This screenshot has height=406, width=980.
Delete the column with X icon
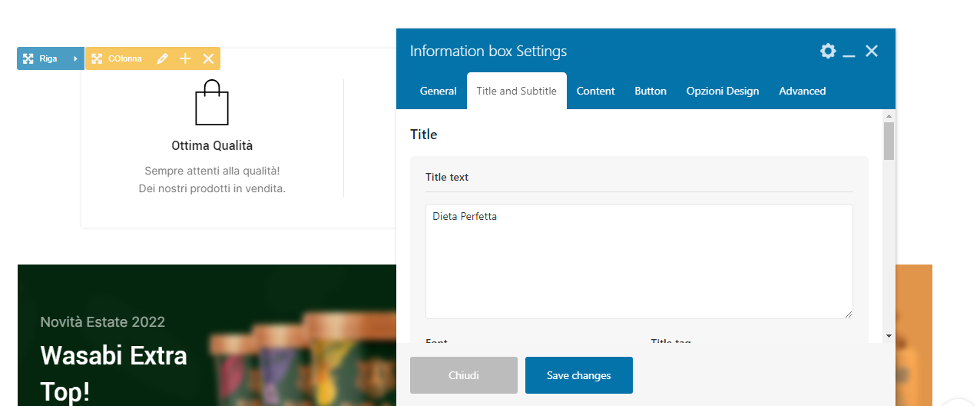pyautogui.click(x=208, y=58)
